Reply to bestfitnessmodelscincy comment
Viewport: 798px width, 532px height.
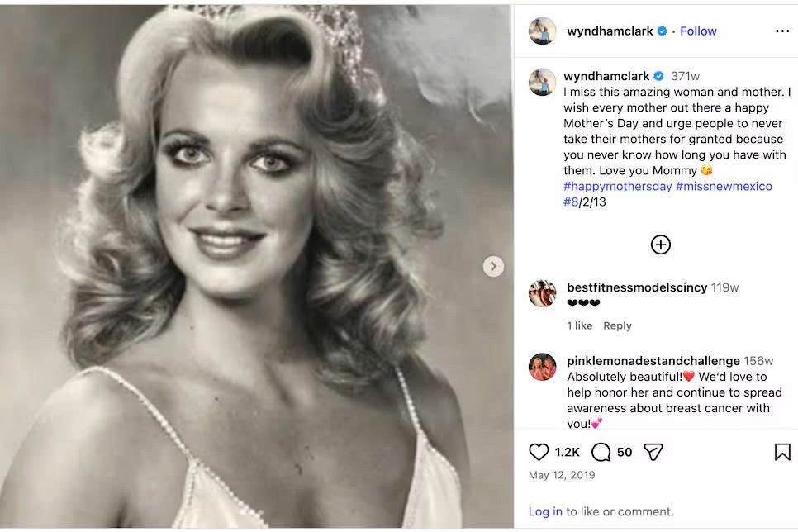click(617, 325)
